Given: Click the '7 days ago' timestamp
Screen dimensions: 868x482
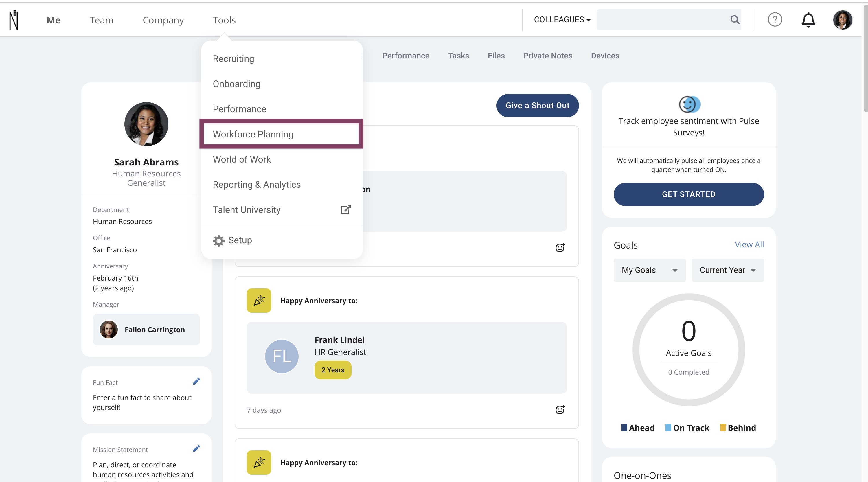Looking at the screenshot, I should pyautogui.click(x=264, y=410).
